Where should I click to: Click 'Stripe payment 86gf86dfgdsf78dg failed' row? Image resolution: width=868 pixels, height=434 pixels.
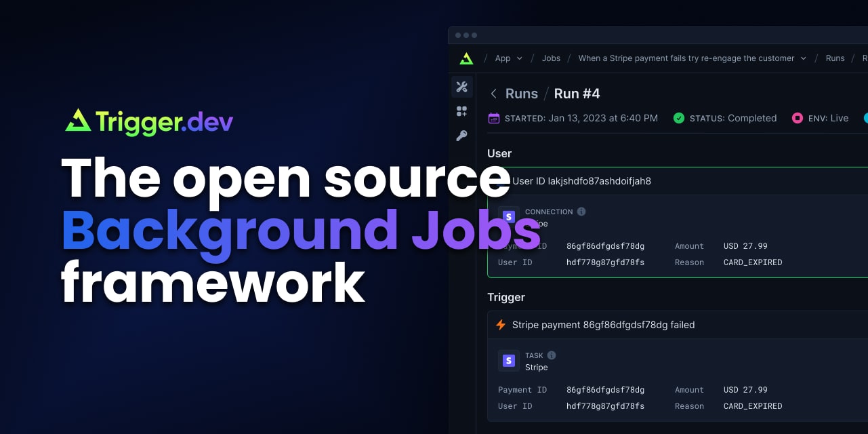pos(678,325)
